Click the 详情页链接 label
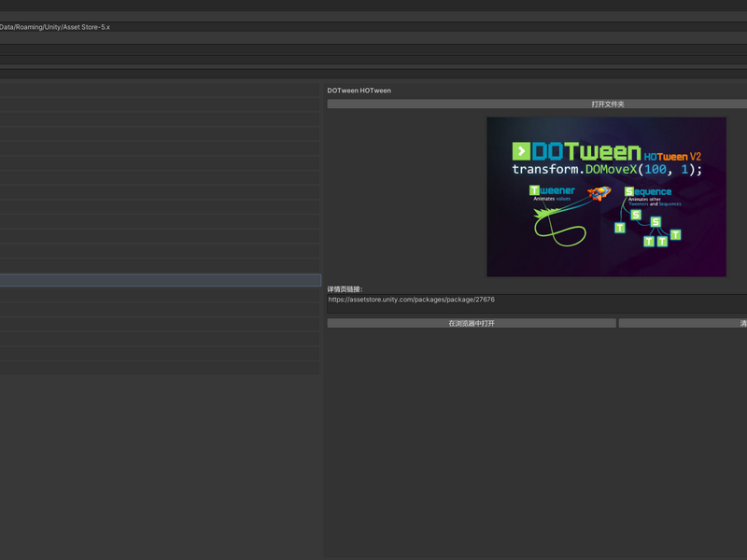This screenshot has width=747, height=560. tap(345, 289)
